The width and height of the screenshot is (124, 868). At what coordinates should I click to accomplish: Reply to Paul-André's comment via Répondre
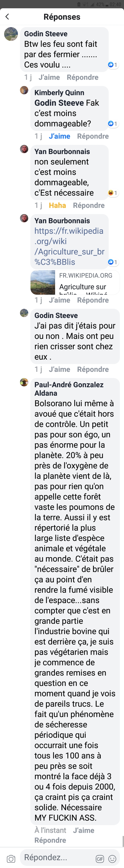(50, 840)
